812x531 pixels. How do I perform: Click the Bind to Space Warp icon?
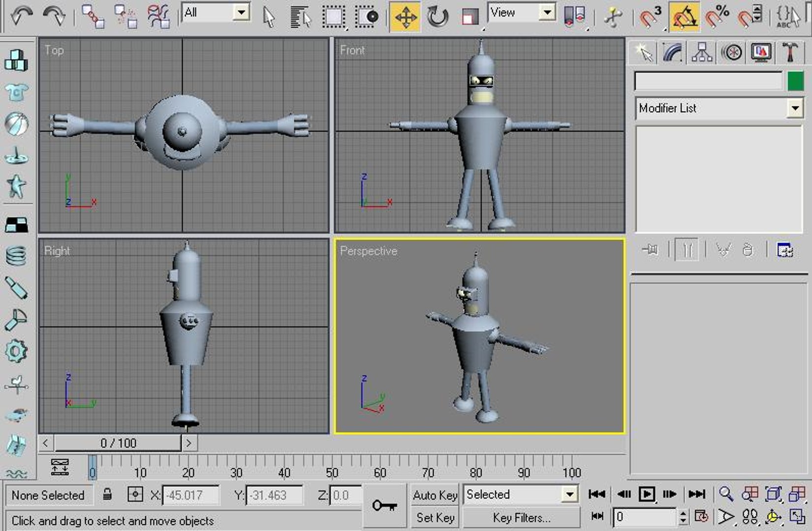click(158, 17)
